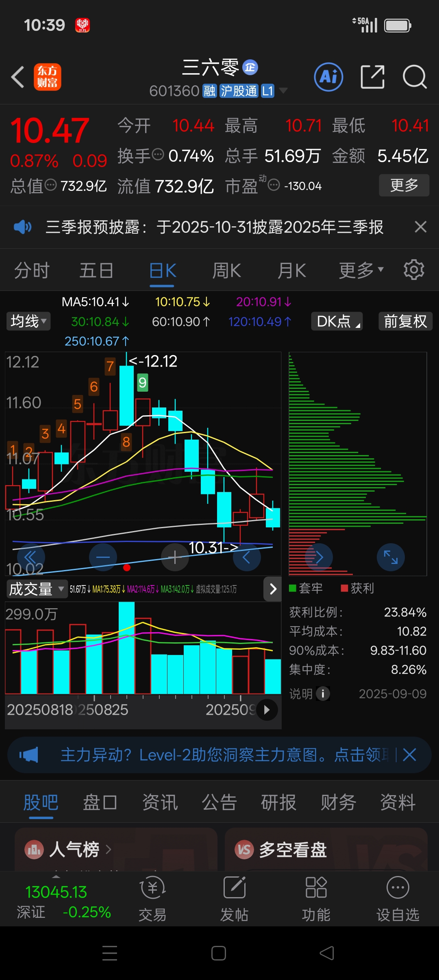Open 研报 tab
439x980 pixels.
[278, 802]
